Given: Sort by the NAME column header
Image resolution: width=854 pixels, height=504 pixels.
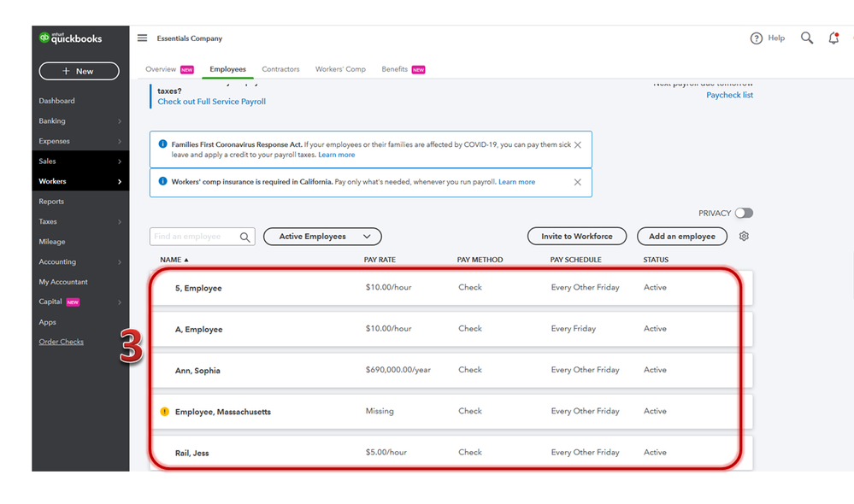Looking at the screenshot, I should [174, 260].
